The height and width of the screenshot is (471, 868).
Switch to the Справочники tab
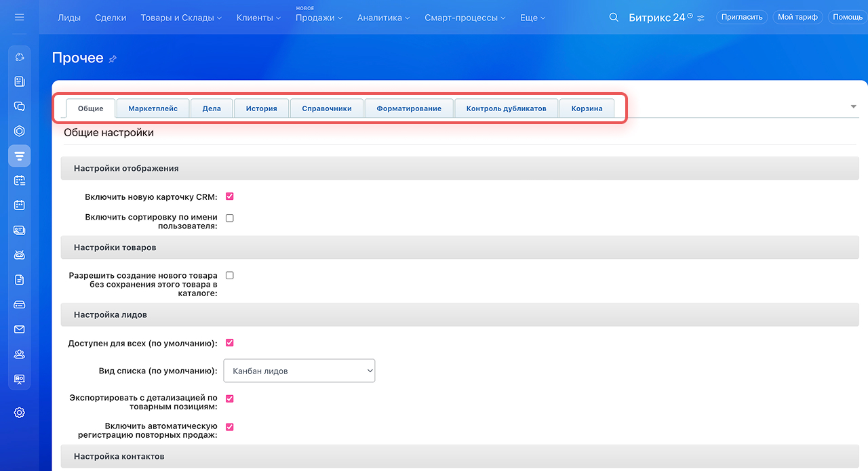pos(326,108)
